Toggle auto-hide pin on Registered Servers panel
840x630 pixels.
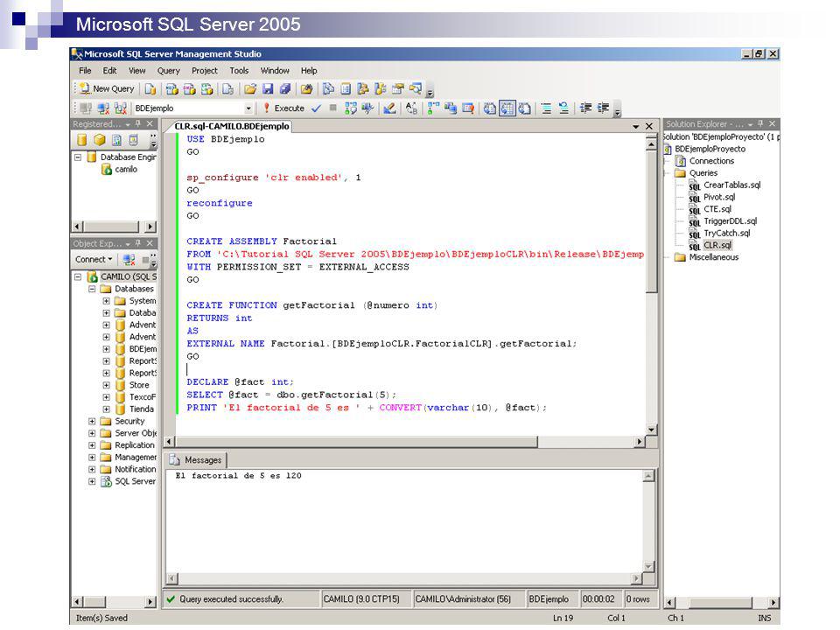click(x=138, y=123)
